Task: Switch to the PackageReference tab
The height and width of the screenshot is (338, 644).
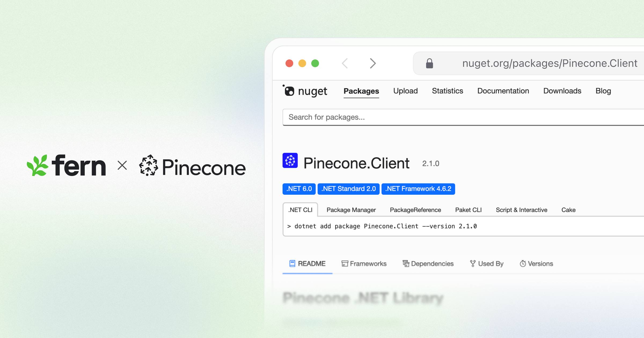Action: [x=415, y=210]
